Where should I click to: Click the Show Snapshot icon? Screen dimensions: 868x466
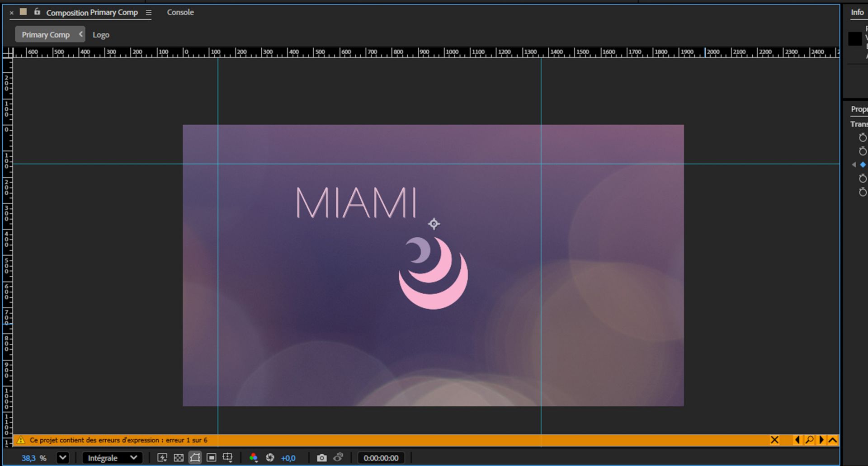pos(338,457)
